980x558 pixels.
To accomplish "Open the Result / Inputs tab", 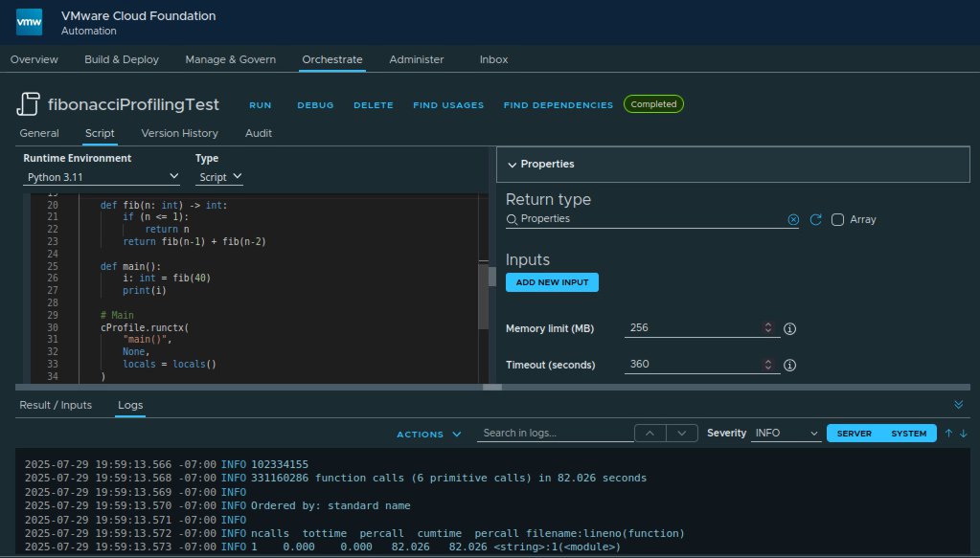I will coord(56,405).
